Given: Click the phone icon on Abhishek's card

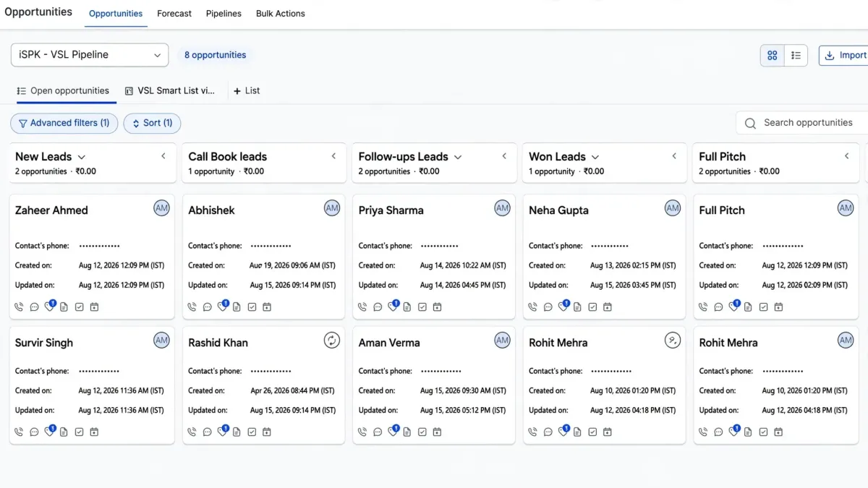Looking at the screenshot, I should point(192,307).
